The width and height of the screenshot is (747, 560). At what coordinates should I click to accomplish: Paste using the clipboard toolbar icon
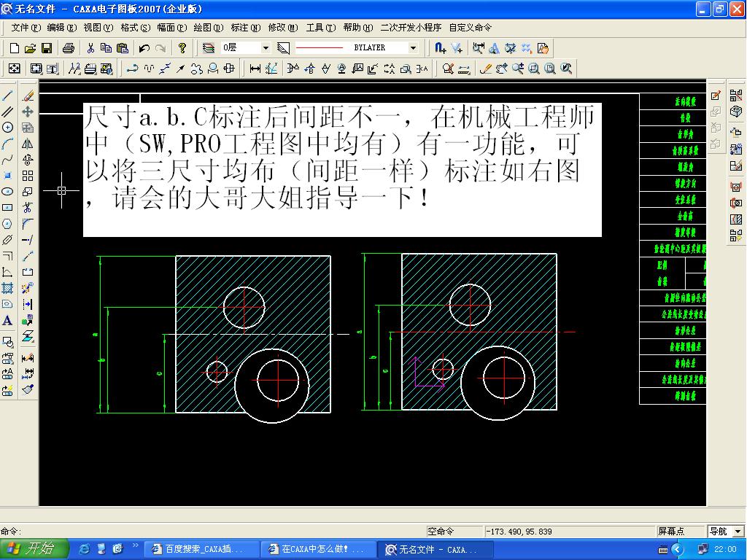(x=123, y=47)
